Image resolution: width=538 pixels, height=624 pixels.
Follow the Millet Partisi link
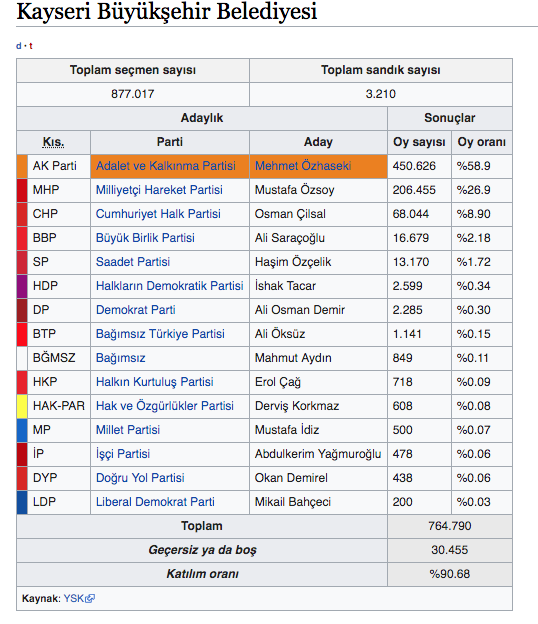coord(128,430)
